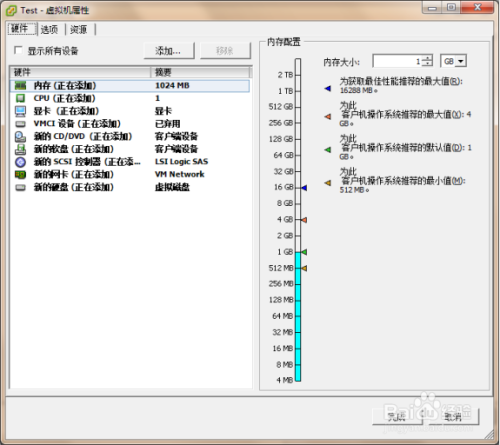Screen dimensions: 500x445
Task: Click the 已弃用 summary value
Action: (168, 124)
